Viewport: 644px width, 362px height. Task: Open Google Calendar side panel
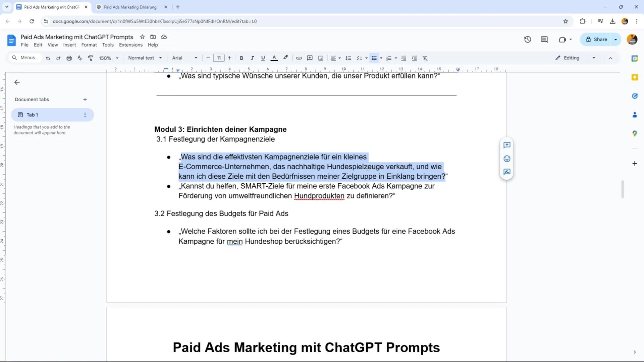point(635,59)
